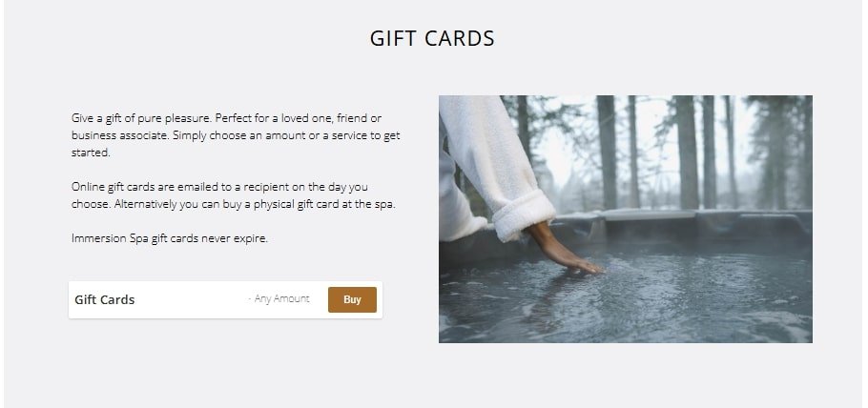Screen dimensions: 868x408
Task: Click the brown Buy button
Action: point(352,299)
